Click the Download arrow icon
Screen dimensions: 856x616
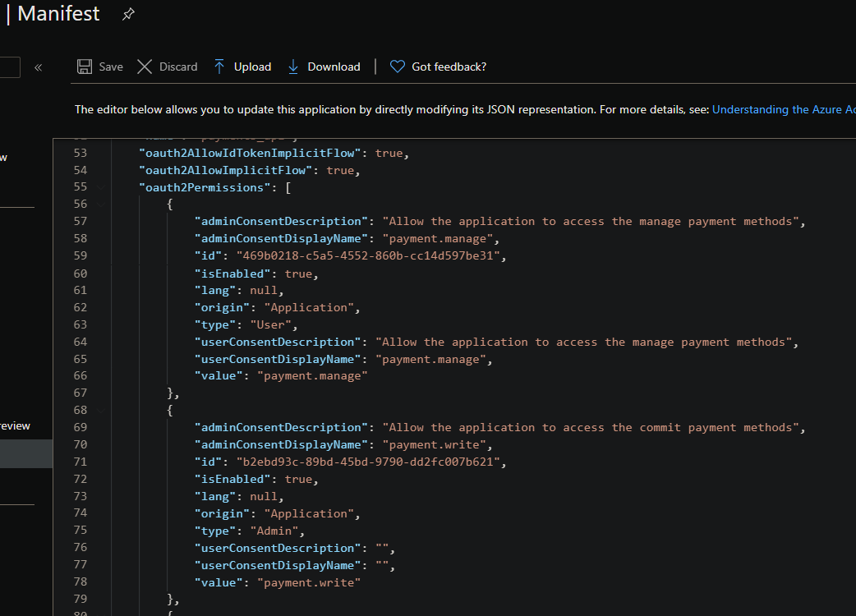click(x=293, y=67)
